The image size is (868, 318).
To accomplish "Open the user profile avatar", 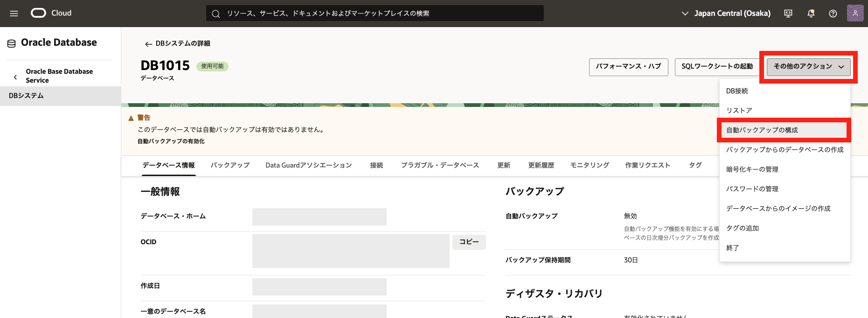I will click(855, 14).
